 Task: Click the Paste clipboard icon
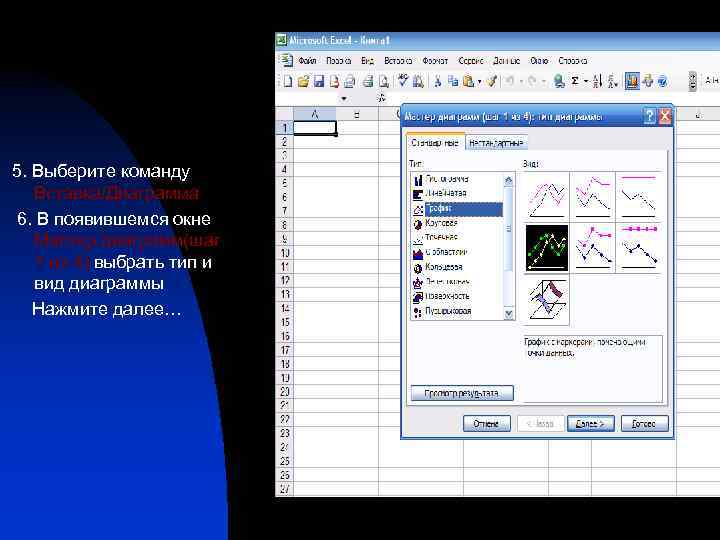point(468,81)
